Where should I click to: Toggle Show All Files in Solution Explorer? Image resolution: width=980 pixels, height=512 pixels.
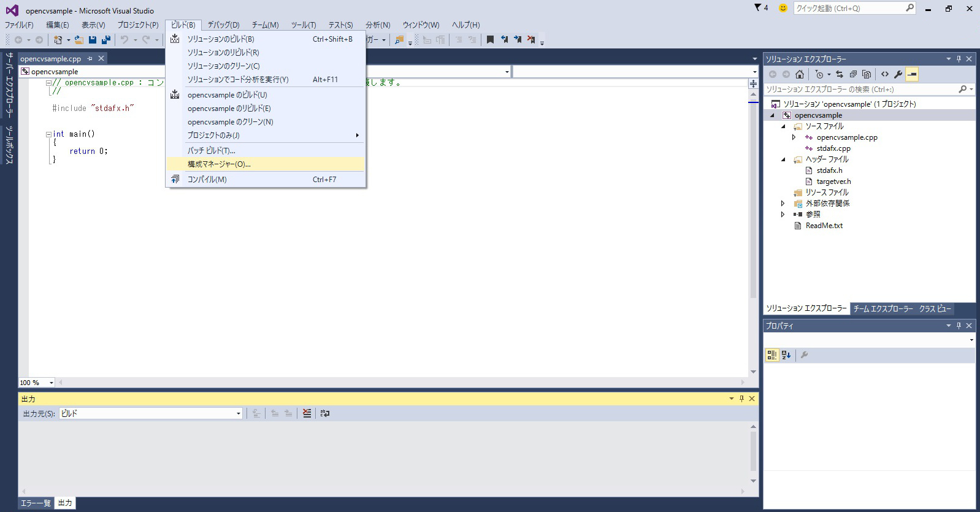[866, 74]
